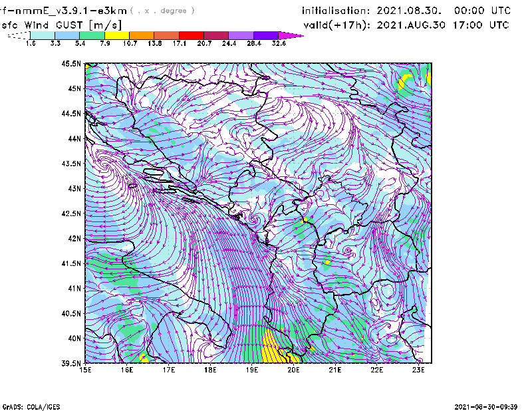Image resolution: width=532 pixels, height=411 pixels.
Task: Click the 41N latitude label
Action: (x=74, y=289)
